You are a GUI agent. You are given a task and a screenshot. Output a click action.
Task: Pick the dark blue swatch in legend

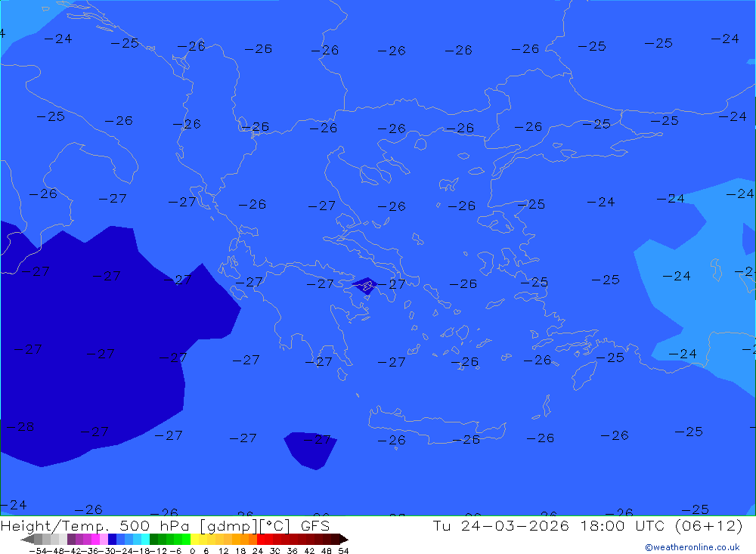coord(112,540)
